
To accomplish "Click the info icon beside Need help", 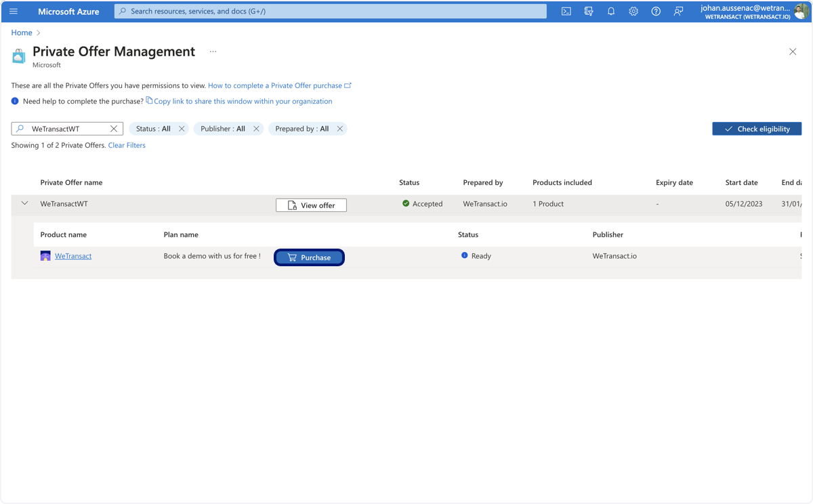I will (15, 101).
